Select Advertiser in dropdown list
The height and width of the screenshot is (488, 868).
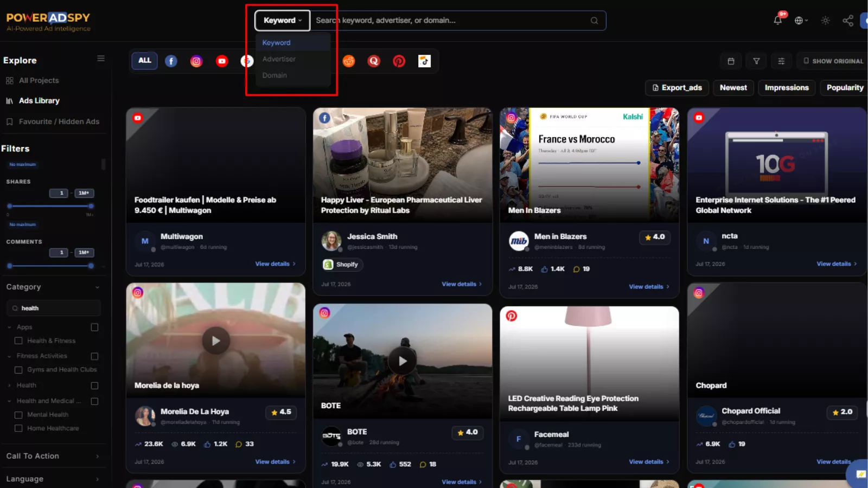pos(293,59)
